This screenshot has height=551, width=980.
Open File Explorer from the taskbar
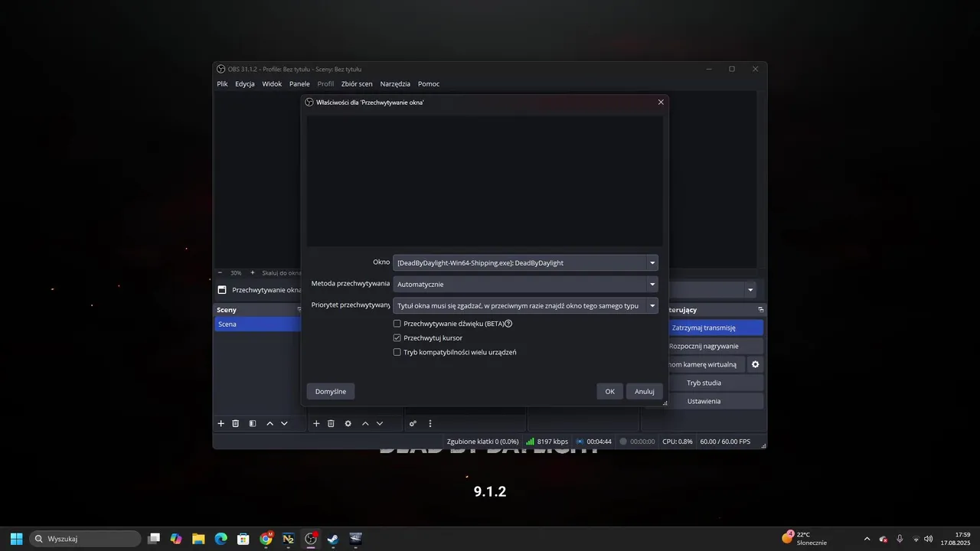coord(198,539)
